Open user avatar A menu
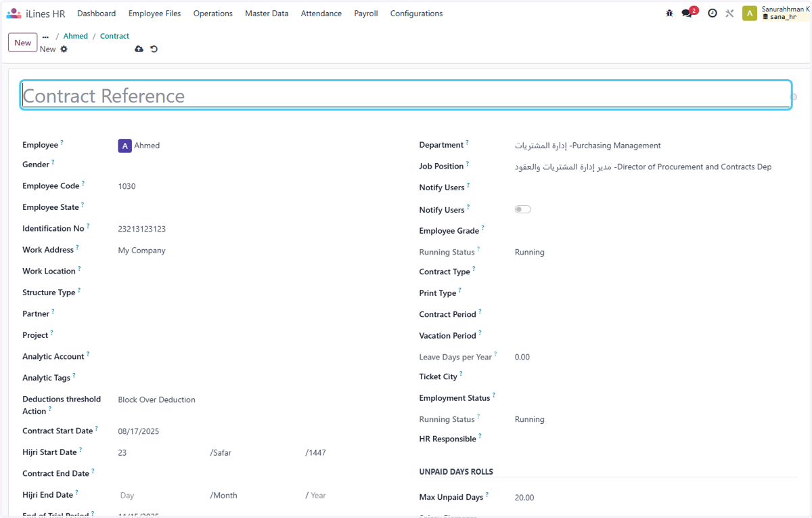The image size is (812, 518). [749, 14]
